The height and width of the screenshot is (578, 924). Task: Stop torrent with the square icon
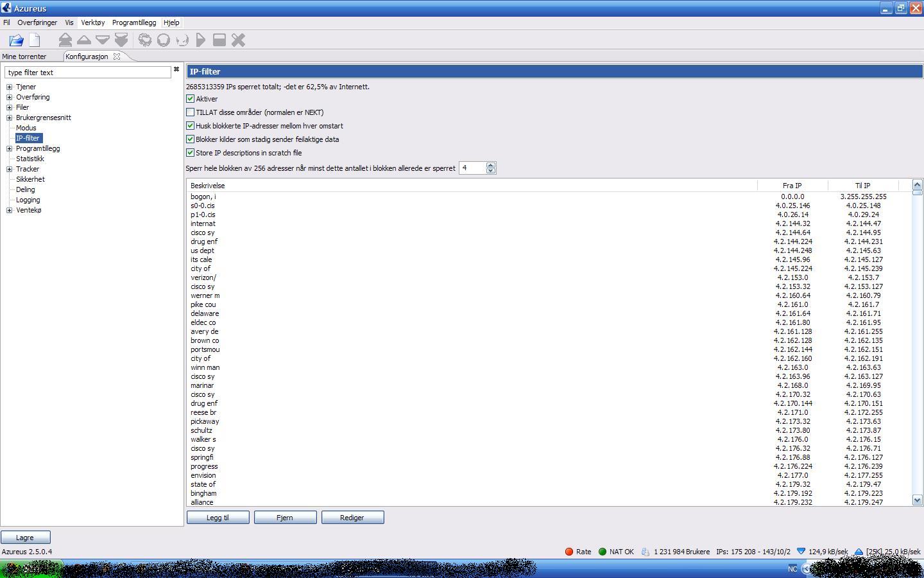tap(219, 40)
